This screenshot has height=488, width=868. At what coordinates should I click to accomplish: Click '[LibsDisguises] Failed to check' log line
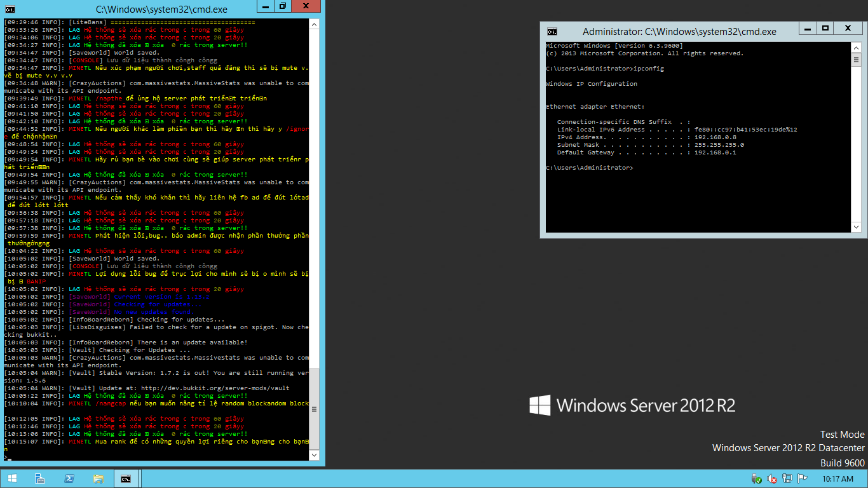click(x=156, y=331)
